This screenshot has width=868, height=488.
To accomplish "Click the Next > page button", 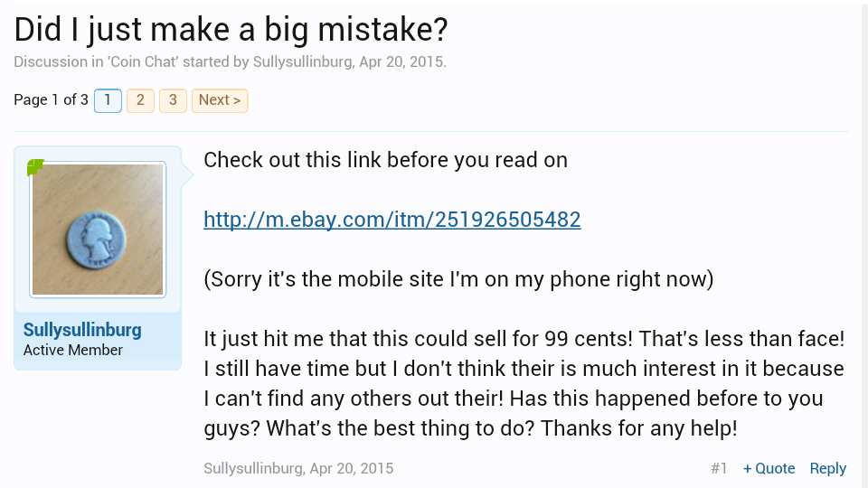I will pos(219,100).
